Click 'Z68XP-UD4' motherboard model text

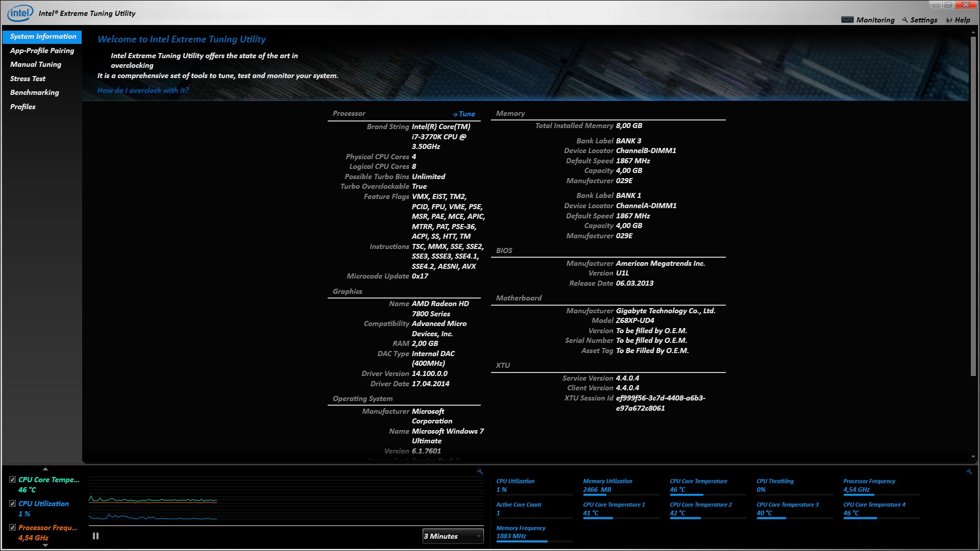coord(635,320)
